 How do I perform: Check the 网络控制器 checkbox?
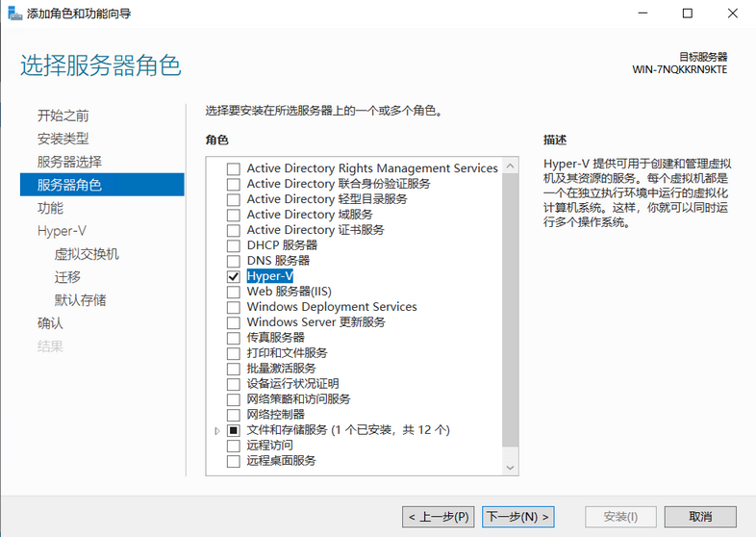coord(234,415)
